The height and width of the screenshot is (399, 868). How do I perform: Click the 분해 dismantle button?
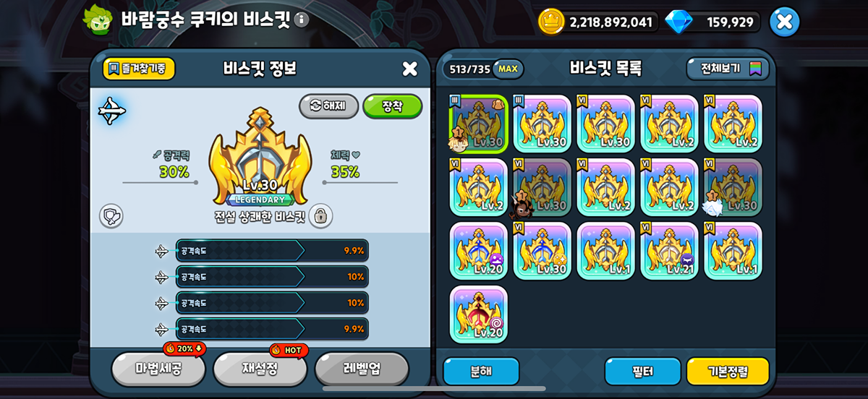coord(481,372)
